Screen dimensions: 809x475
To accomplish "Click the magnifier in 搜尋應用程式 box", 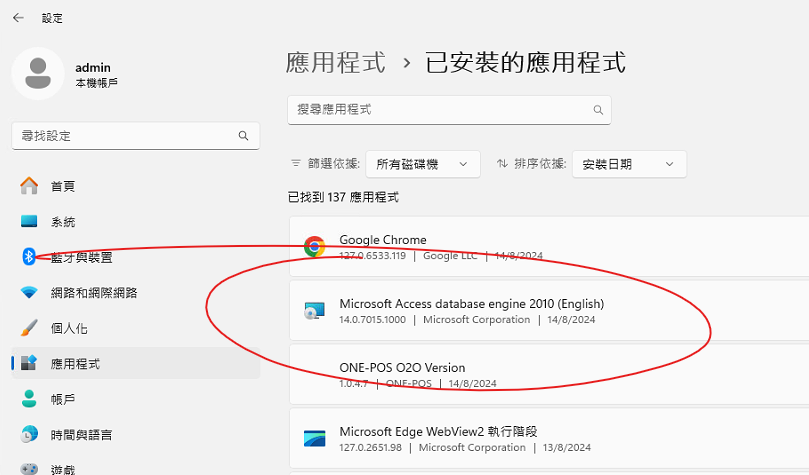I will tap(598, 110).
